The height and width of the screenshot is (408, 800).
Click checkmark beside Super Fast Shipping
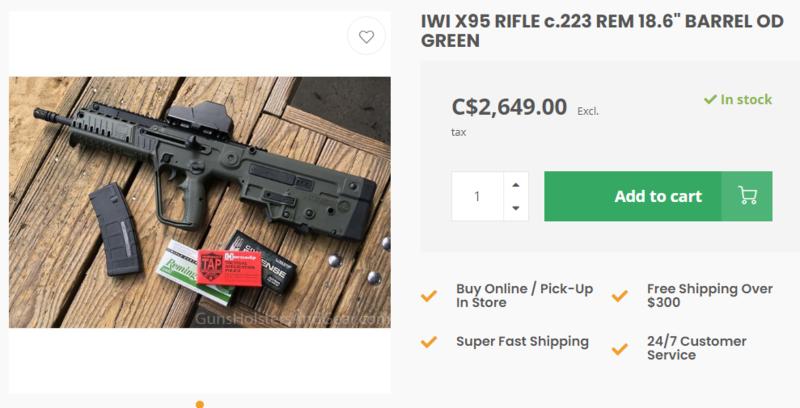429,342
